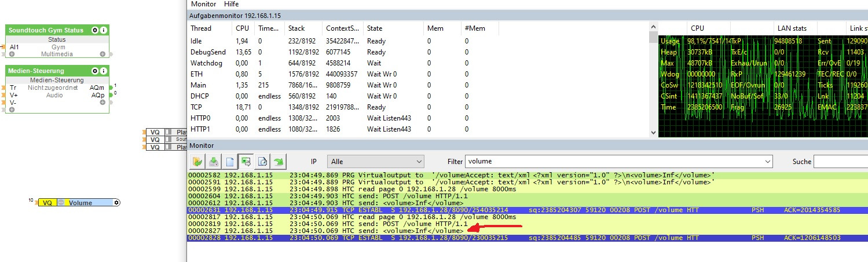Click the save log icon in Monitor toolbar
This screenshot has height=262, width=868.
214,161
